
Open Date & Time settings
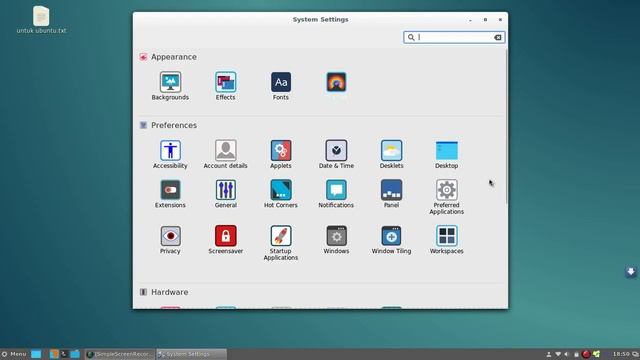click(336, 154)
